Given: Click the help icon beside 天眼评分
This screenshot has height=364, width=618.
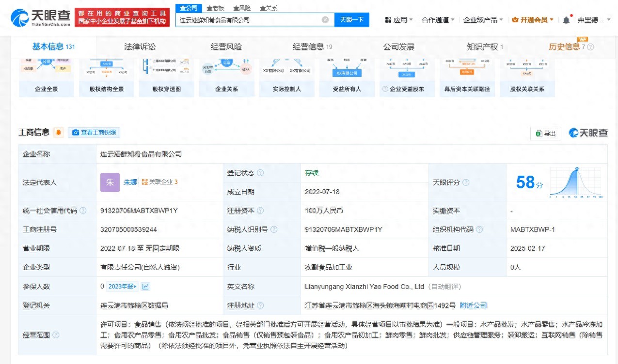Looking at the screenshot, I should (466, 182).
